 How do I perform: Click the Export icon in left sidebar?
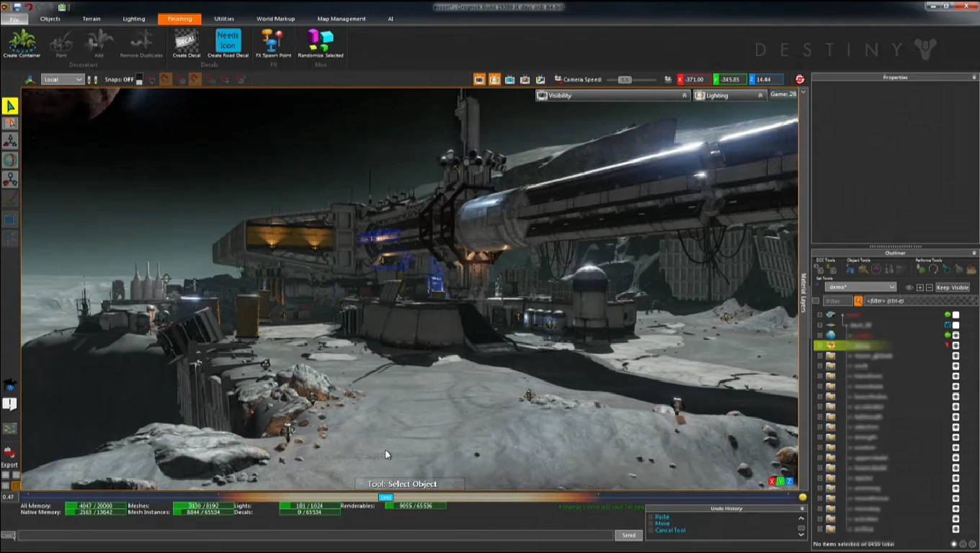click(9, 454)
